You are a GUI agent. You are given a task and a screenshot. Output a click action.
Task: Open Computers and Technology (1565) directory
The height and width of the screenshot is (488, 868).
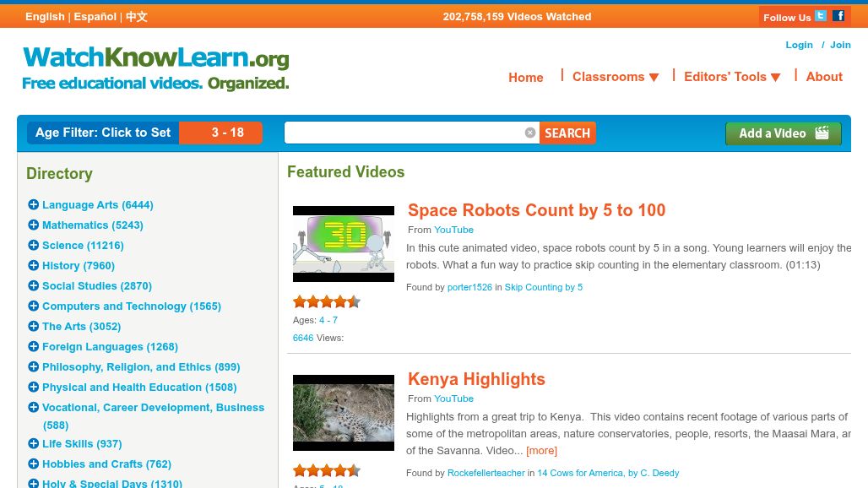132,306
